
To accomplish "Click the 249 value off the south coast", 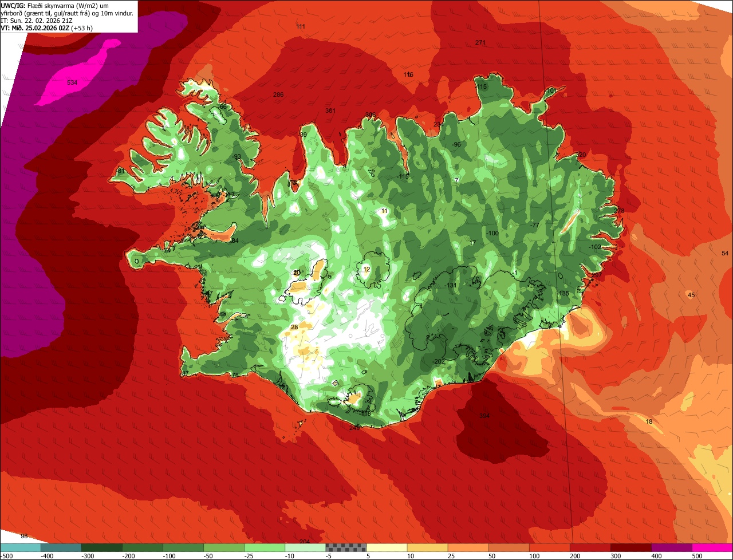I will pos(354,428).
